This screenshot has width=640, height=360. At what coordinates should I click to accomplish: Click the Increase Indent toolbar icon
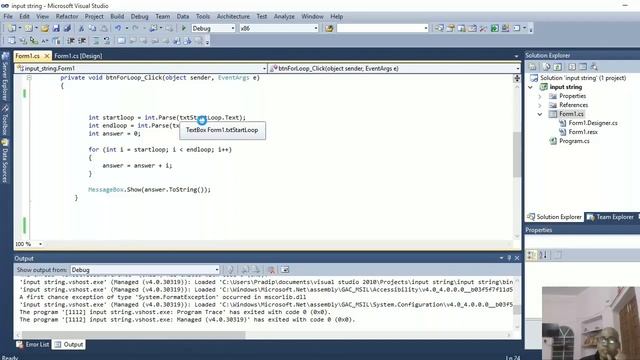(x=82, y=41)
